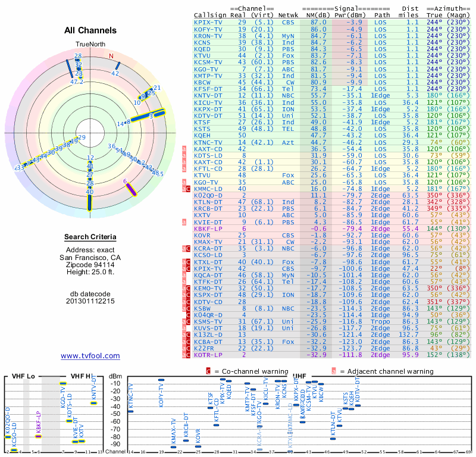Click the warning badge next to KFTL-CD

click(184, 168)
